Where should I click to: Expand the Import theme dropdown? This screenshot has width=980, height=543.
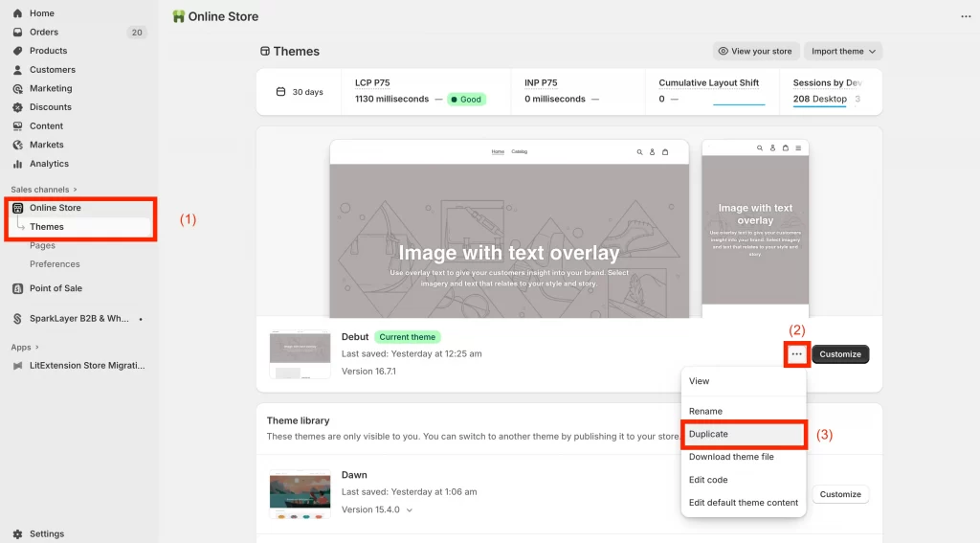click(x=842, y=52)
